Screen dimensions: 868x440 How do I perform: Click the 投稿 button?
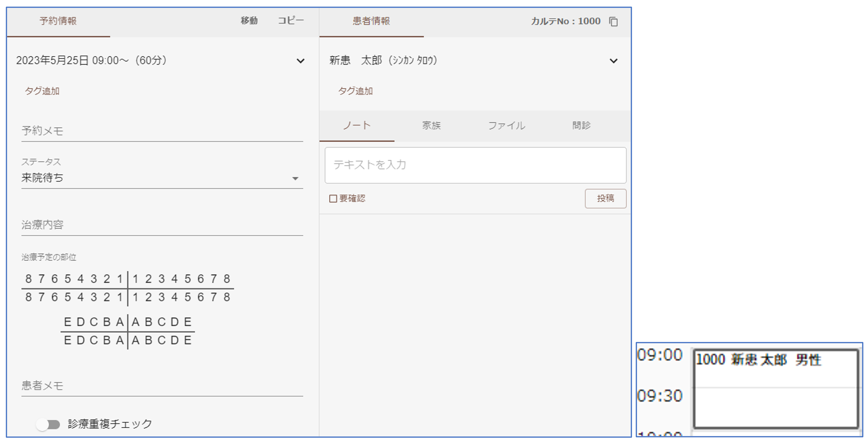point(605,199)
